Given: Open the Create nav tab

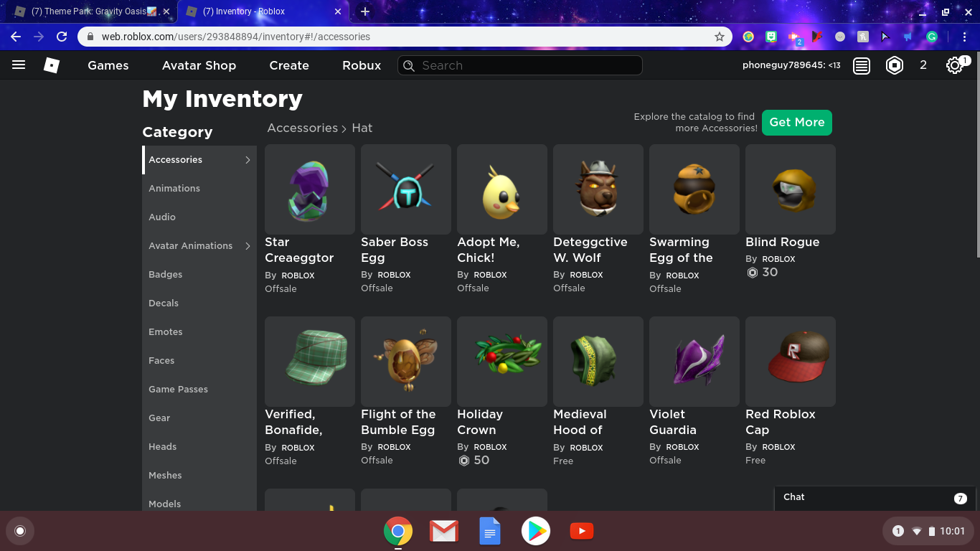Looking at the screenshot, I should (x=289, y=65).
